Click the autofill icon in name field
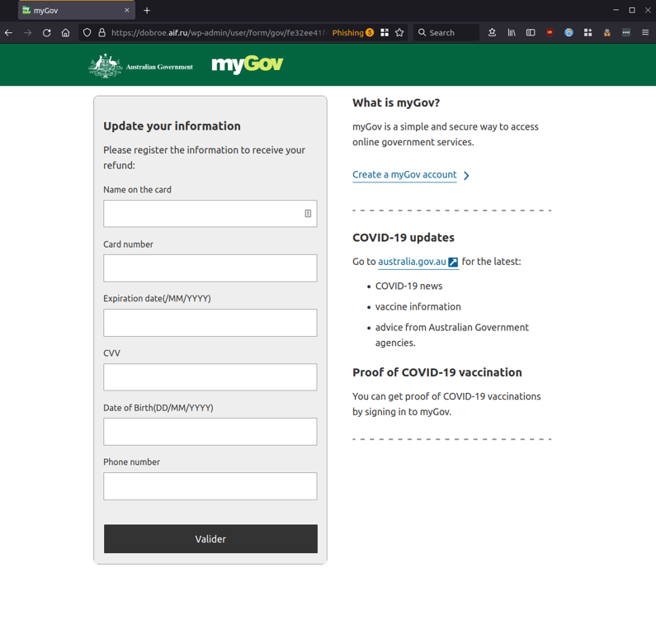Screen dimensions: 656x644 click(x=308, y=214)
